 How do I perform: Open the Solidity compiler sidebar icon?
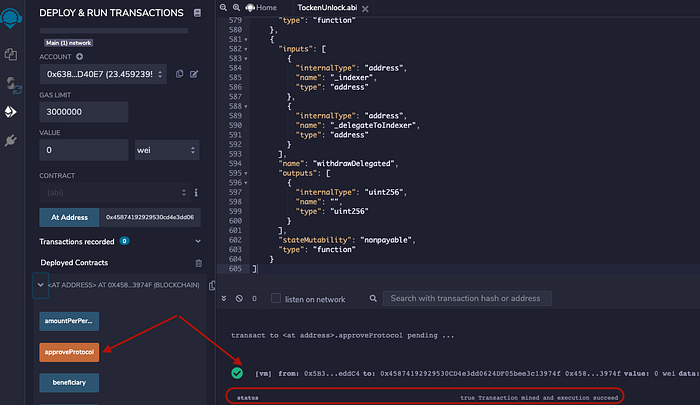(12, 84)
